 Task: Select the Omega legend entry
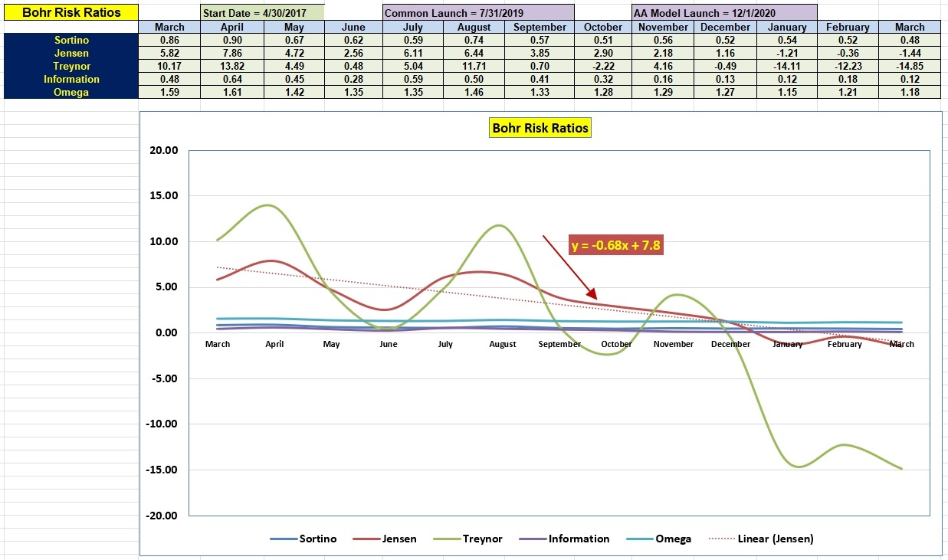coord(658,539)
